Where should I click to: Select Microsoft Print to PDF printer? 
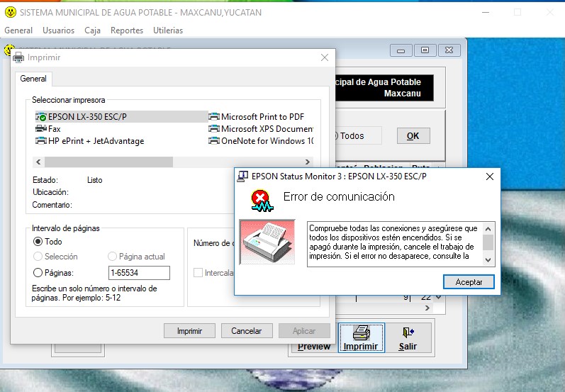tap(256, 117)
